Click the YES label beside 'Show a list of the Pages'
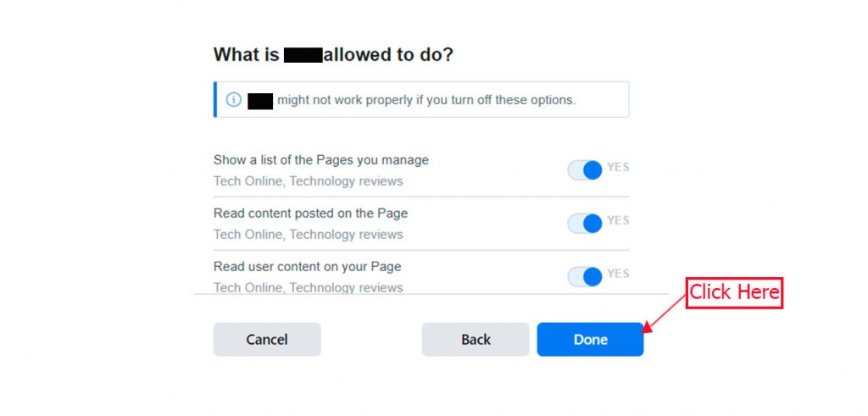 pos(618,167)
